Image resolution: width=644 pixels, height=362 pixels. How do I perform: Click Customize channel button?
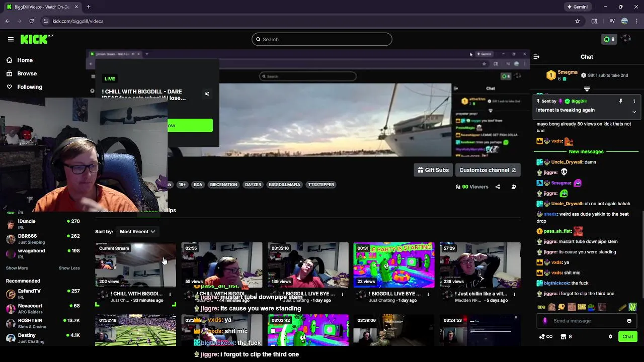pos(488,170)
